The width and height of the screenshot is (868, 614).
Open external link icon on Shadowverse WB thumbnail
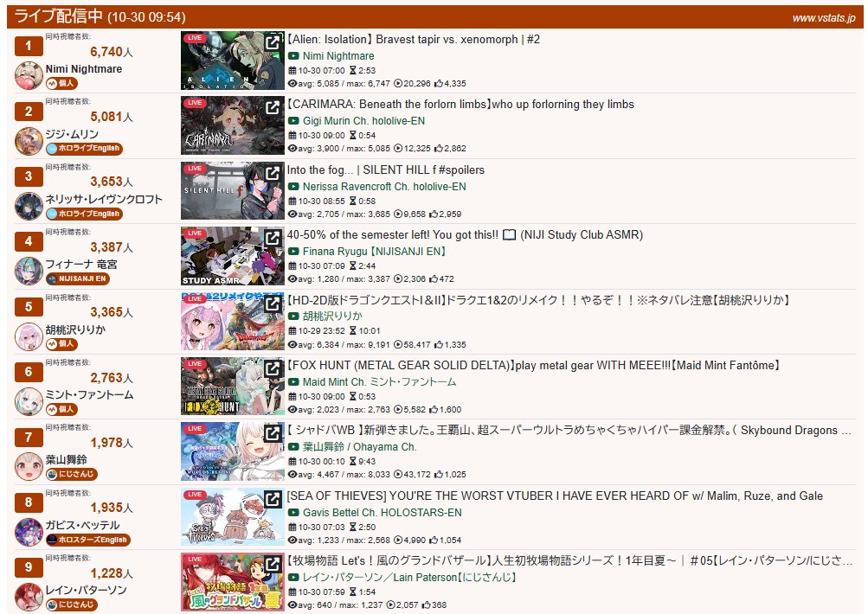point(273,433)
